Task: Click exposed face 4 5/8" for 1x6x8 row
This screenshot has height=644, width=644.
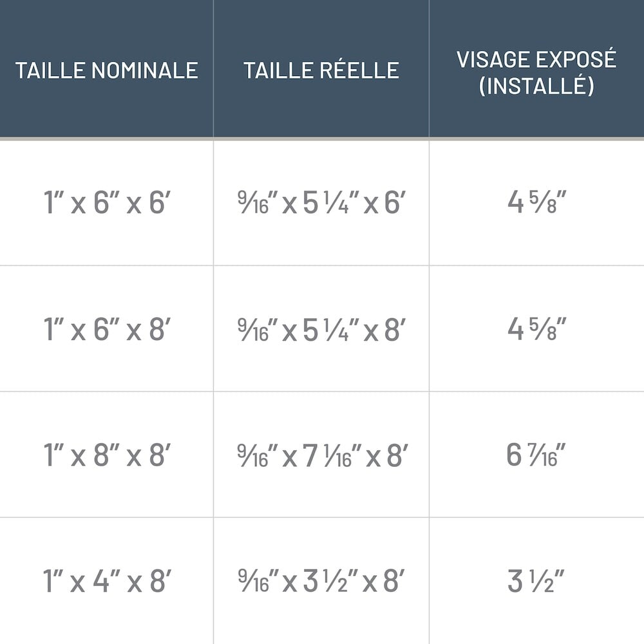Action: click(536, 330)
